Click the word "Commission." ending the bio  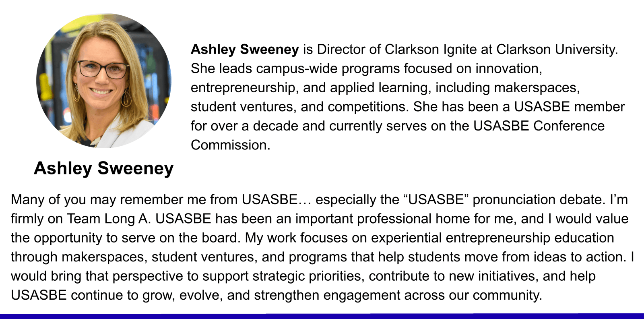tap(230, 145)
